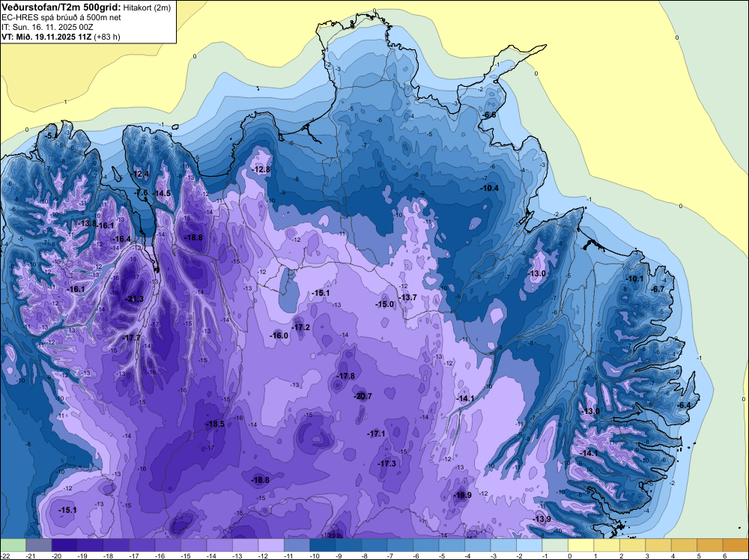Click the orange legend swatch labeled 6
Screen dimensions: 749x560
[736, 545]
